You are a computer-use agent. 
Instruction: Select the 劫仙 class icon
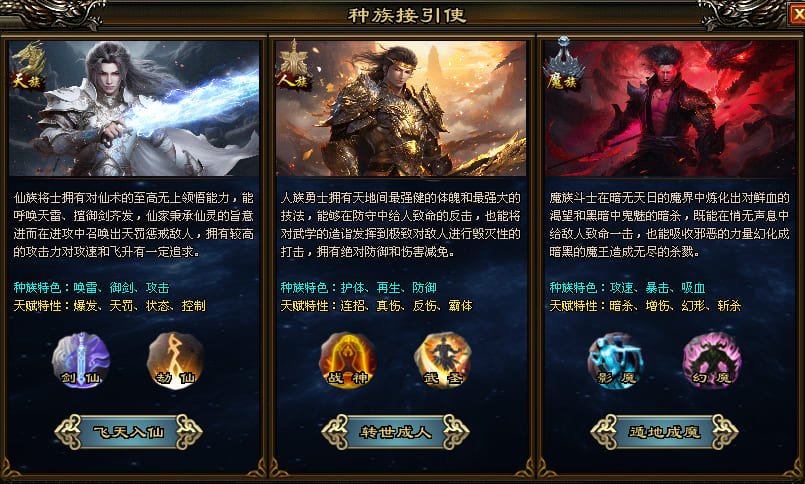click(176, 360)
